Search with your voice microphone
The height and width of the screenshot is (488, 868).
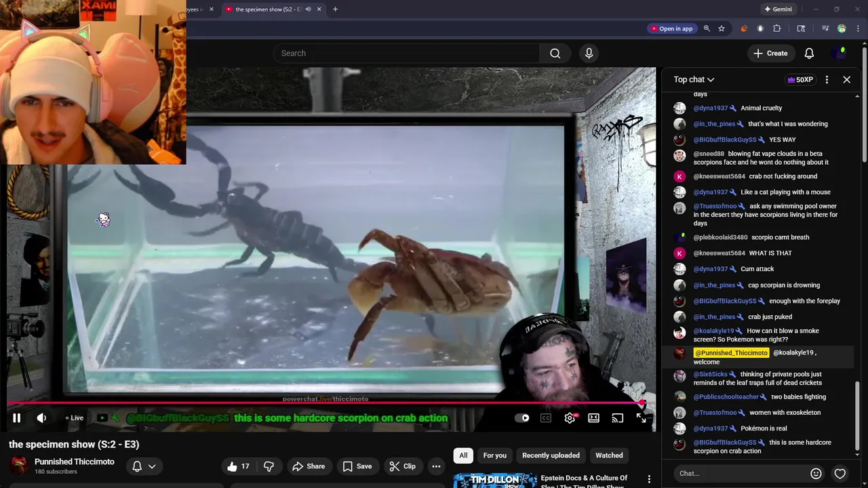(x=589, y=53)
